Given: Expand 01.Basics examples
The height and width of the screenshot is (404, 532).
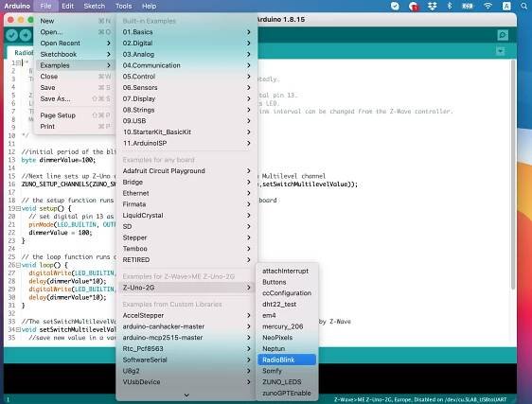Looking at the screenshot, I should click(186, 32).
